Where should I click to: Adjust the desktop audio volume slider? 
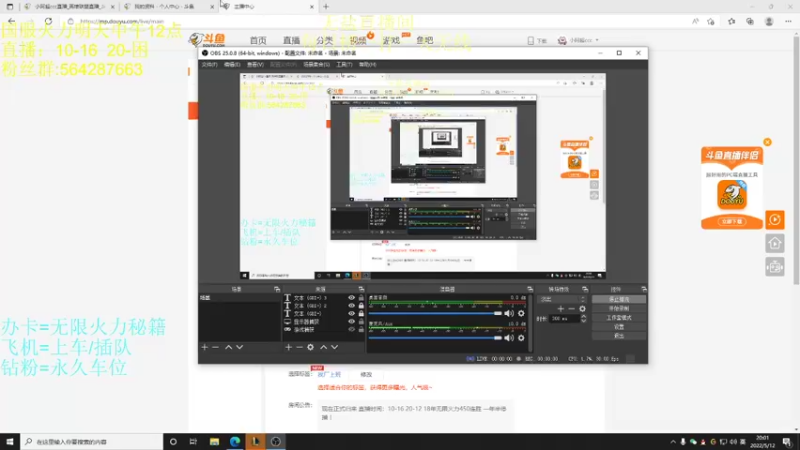(435, 313)
